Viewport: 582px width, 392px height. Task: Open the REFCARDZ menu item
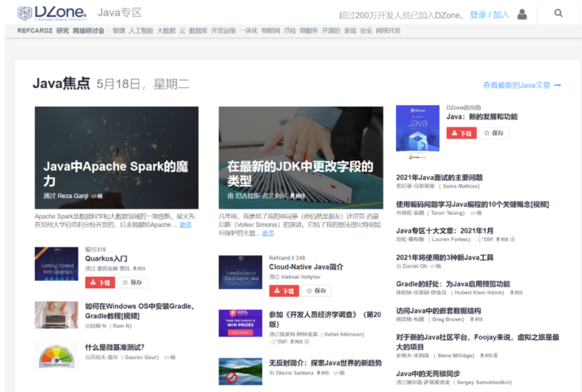pos(35,30)
